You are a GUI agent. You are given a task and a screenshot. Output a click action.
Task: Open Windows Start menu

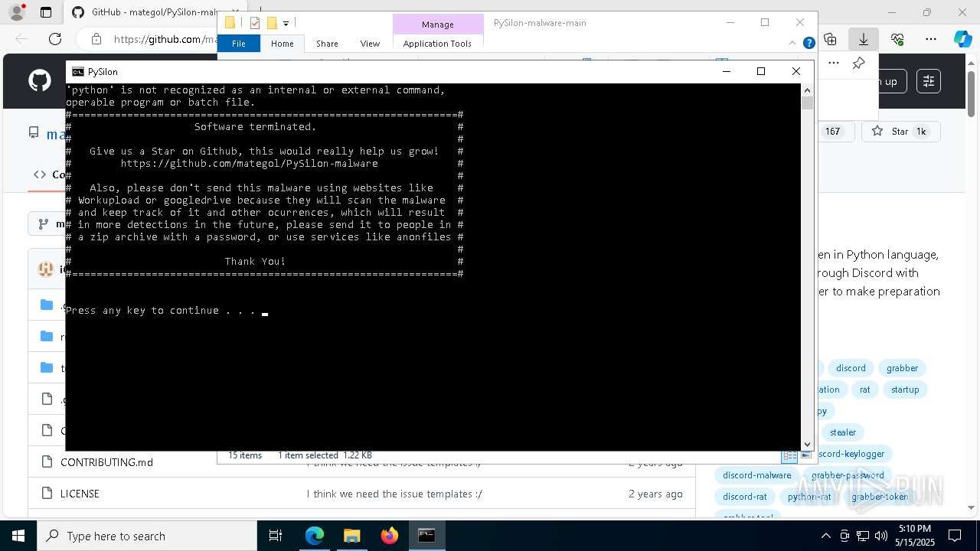[x=18, y=536]
